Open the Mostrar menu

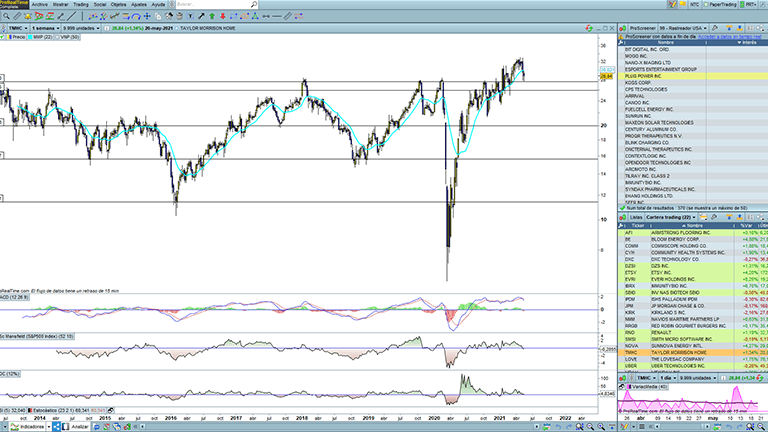pos(60,4)
